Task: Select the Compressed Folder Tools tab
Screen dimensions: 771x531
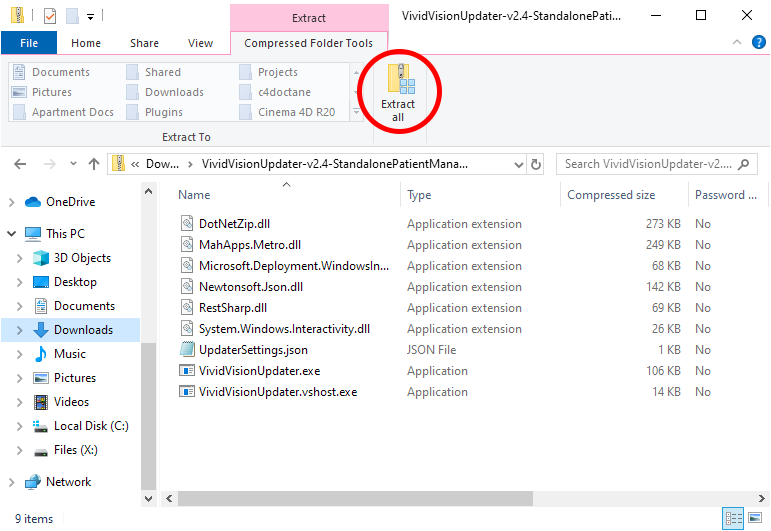Action: point(309,43)
